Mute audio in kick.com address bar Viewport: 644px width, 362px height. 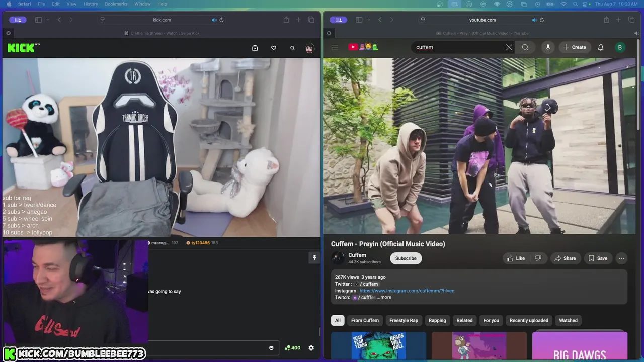(214, 20)
